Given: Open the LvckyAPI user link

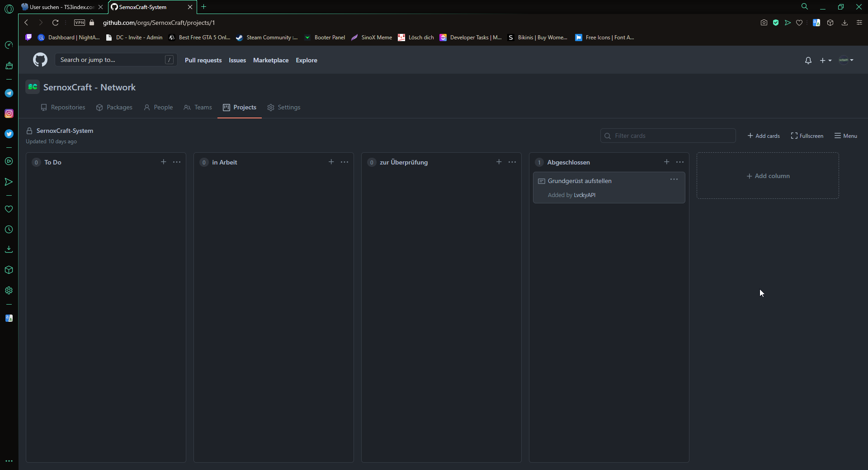Looking at the screenshot, I should pyautogui.click(x=584, y=195).
